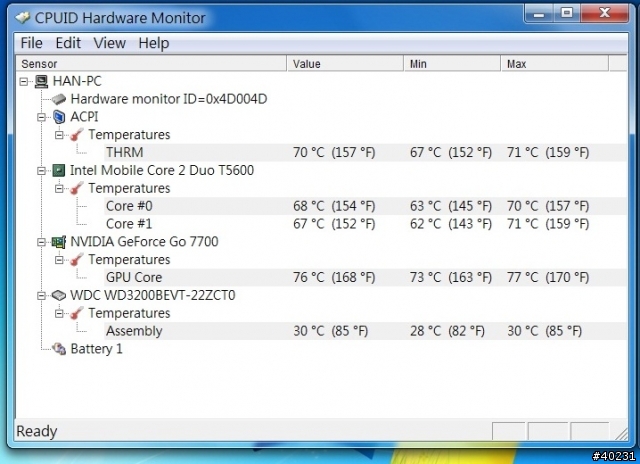
Task: Select the Assembly sensor row
Action: 365,331
